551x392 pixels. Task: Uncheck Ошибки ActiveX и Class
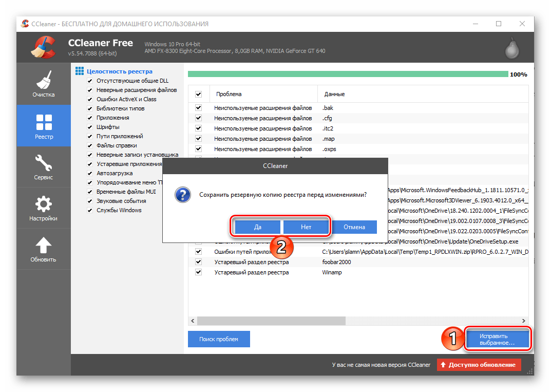coord(90,100)
